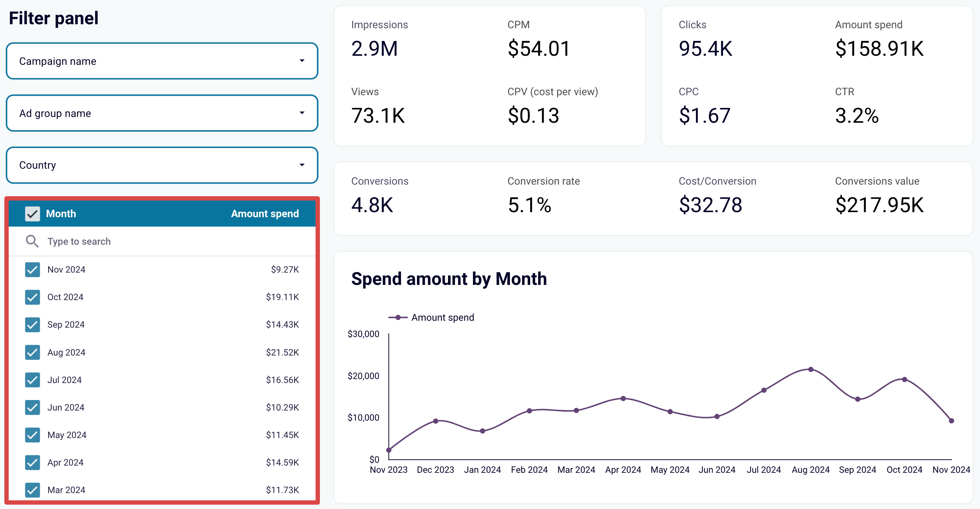Click the Clicks value 95.4K
The width and height of the screenshot is (980, 509).
click(705, 49)
